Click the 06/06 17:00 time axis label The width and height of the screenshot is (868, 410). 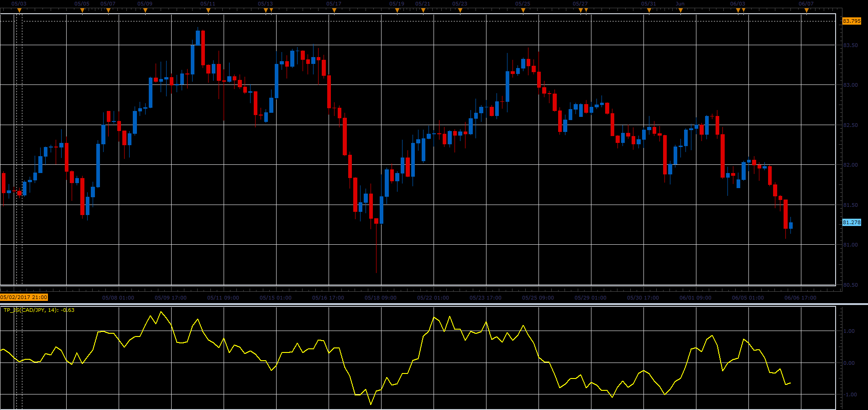click(x=800, y=298)
